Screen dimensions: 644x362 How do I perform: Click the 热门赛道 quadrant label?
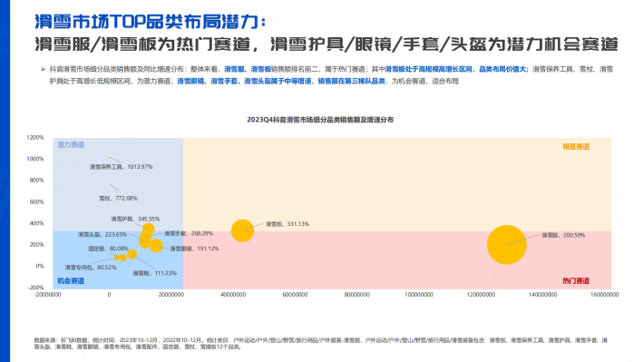[x=576, y=281]
